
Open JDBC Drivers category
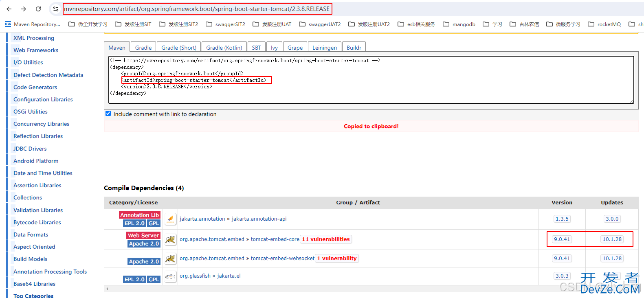coord(30,149)
